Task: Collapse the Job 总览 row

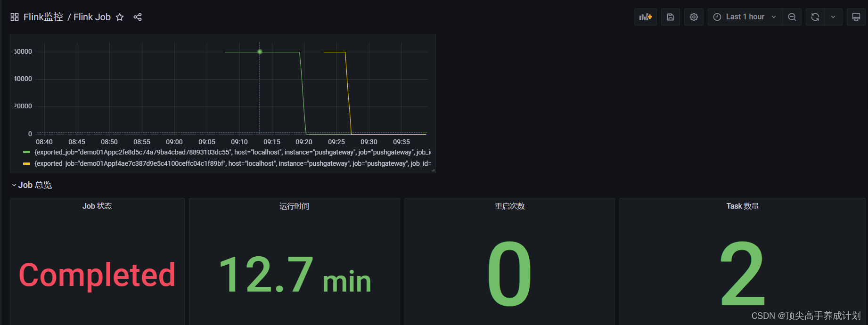Action: (x=32, y=185)
